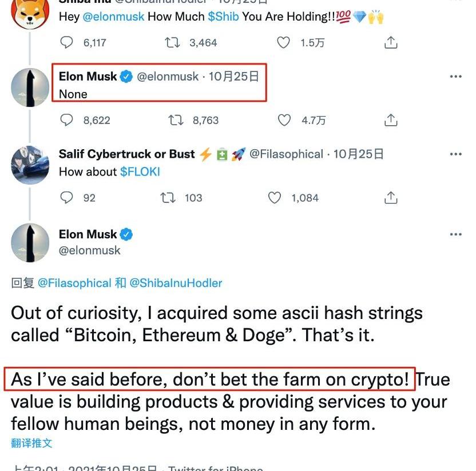The width and height of the screenshot is (476, 471).
Task: Share Elon Musk's "None" tweet
Action: pos(391,120)
